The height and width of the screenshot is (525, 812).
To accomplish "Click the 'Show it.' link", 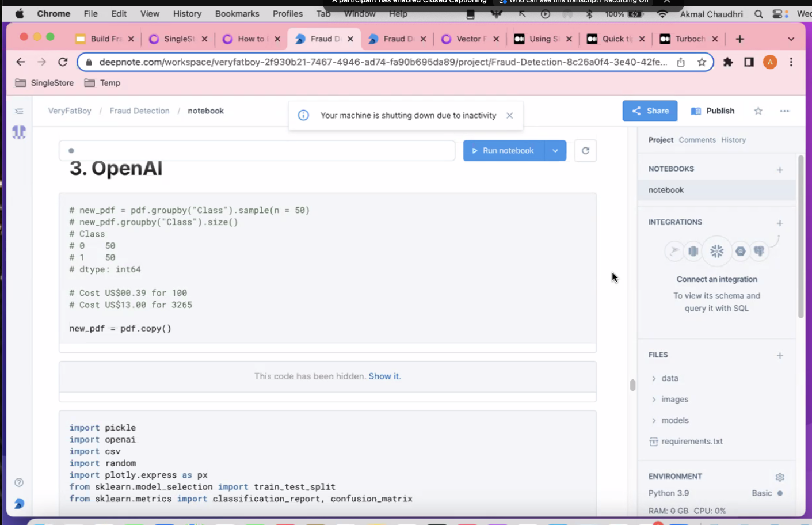I will pyautogui.click(x=384, y=376).
